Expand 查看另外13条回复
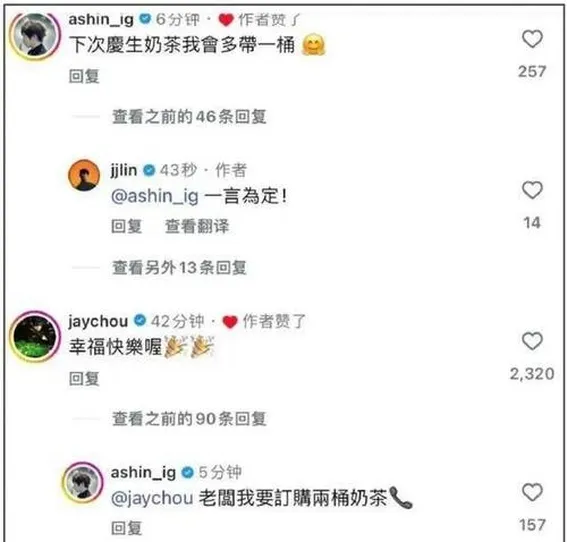This screenshot has height=542, width=567. [179, 268]
